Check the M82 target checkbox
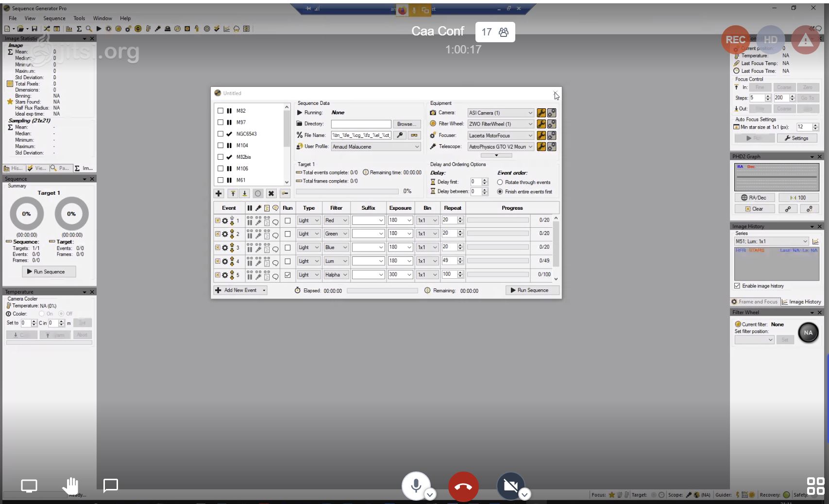Screen dimensions: 829x504 (220, 111)
